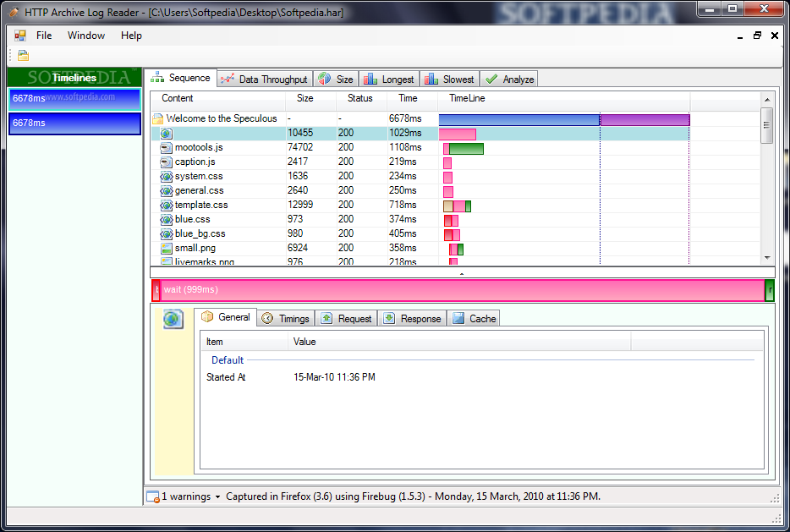Open the Longest tab
This screenshot has height=532, width=790.
[389, 80]
